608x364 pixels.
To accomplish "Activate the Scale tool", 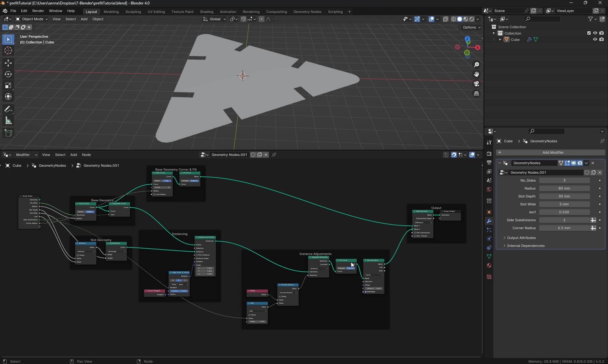I will point(8,86).
